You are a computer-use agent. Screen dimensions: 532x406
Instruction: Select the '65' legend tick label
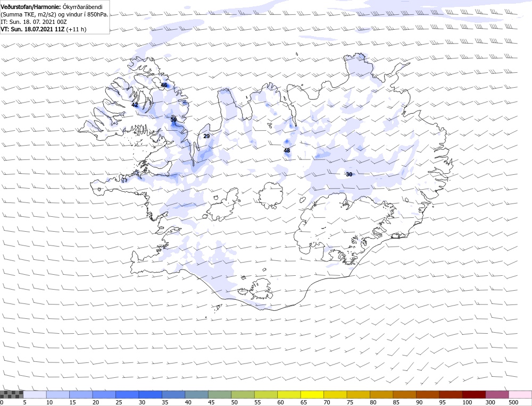[304, 402]
